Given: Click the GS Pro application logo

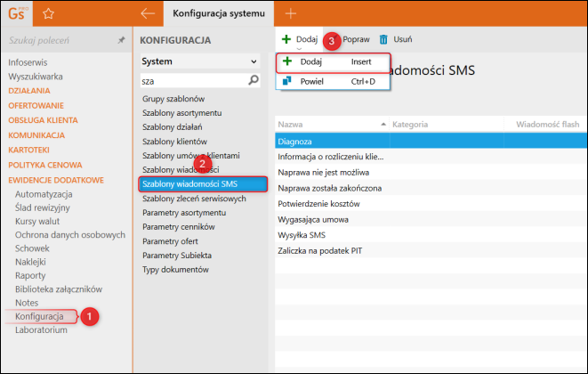Looking at the screenshot, I should 17,13.
